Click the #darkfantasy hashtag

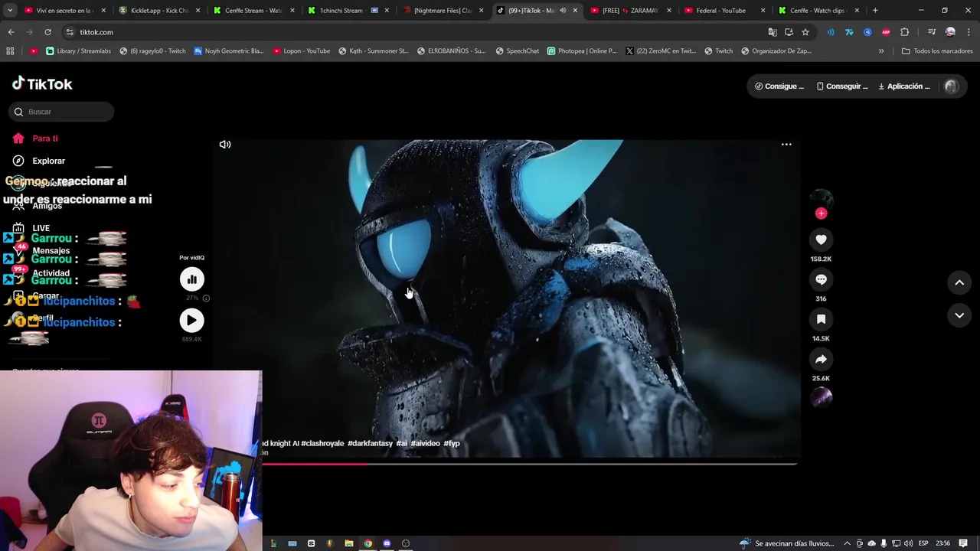point(370,443)
